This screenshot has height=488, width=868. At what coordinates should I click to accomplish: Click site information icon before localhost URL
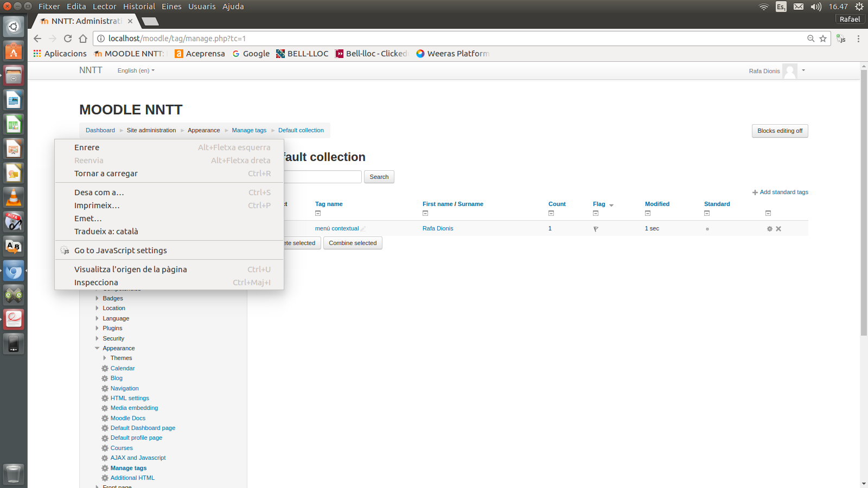100,38
